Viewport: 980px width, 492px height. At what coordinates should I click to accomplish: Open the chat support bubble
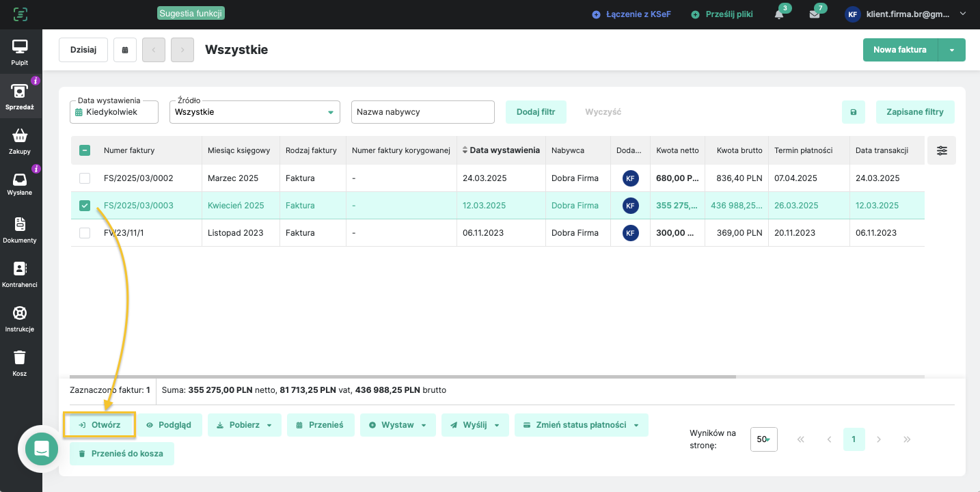click(x=42, y=448)
